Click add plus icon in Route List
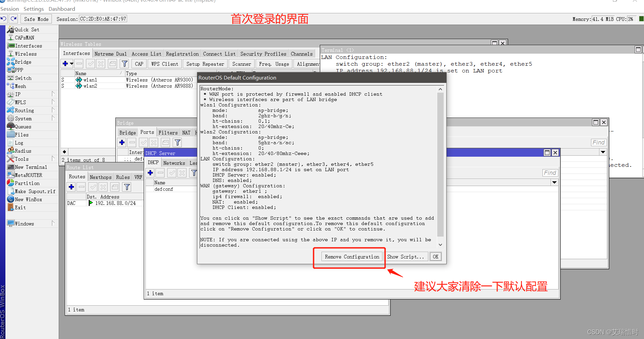This screenshot has height=339, width=644. (72, 187)
